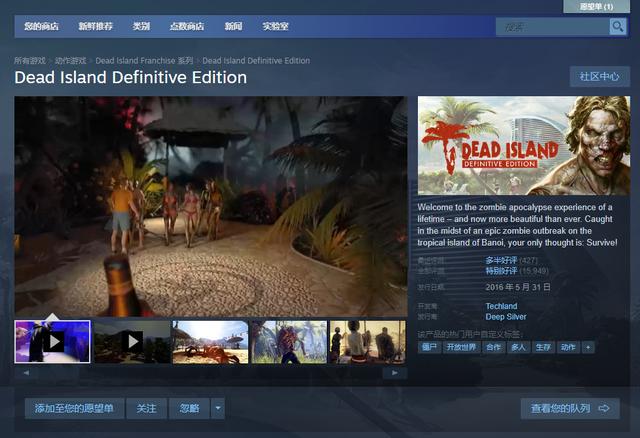Select the 动作 tag
This screenshot has height=438, width=640.
click(x=568, y=347)
